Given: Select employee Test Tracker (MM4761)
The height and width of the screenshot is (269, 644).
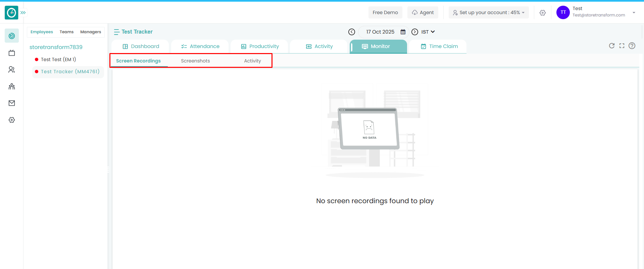Looking at the screenshot, I should (68, 72).
